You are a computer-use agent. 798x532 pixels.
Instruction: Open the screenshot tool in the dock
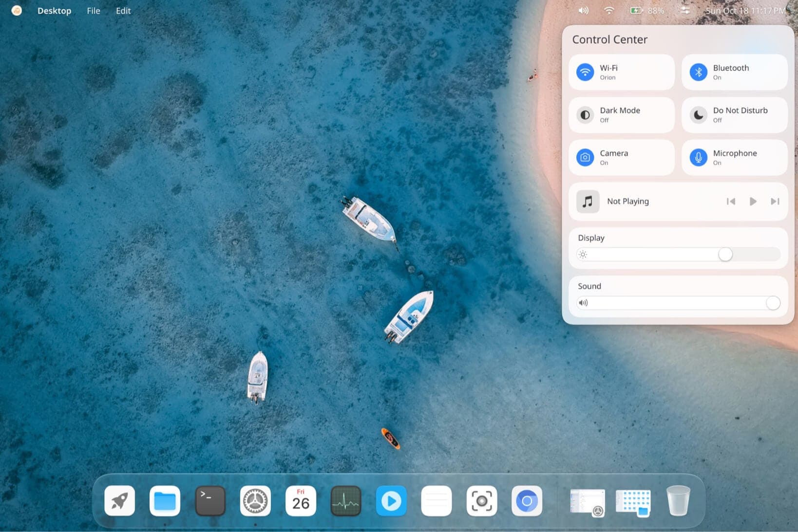pyautogui.click(x=482, y=501)
